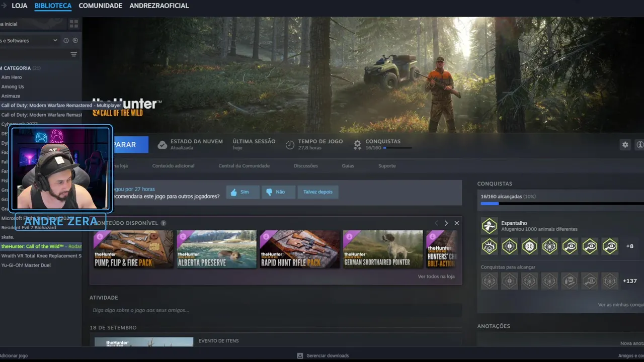644x362 pixels.
Task: Switch library to grid view icon
Action: [74, 24]
